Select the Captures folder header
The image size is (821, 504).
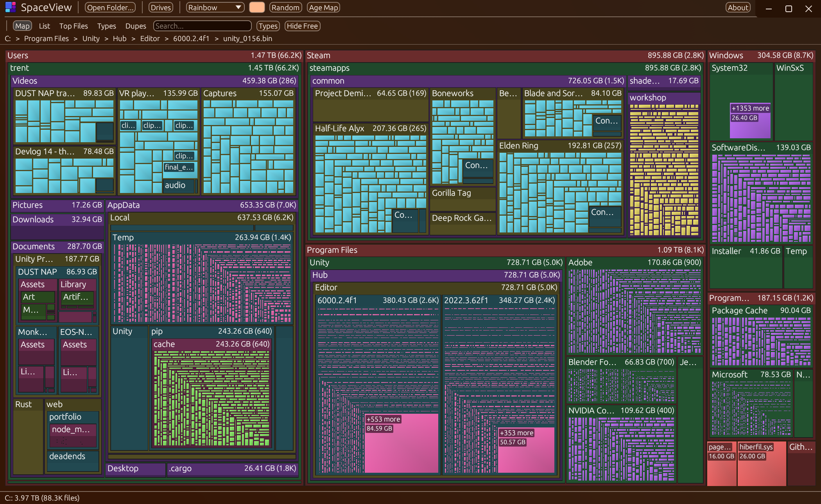tap(248, 93)
